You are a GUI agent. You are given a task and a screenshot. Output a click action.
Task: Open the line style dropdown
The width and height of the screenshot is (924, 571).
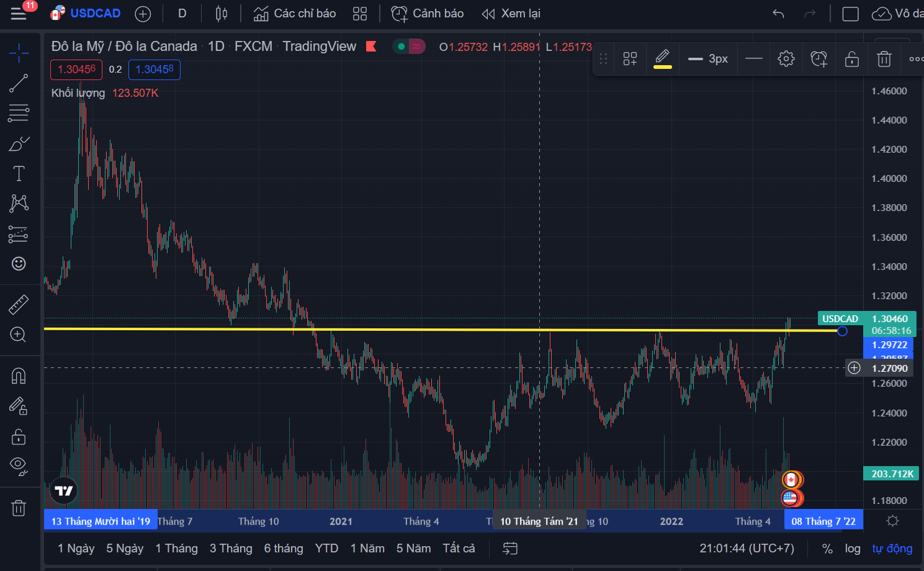[754, 59]
